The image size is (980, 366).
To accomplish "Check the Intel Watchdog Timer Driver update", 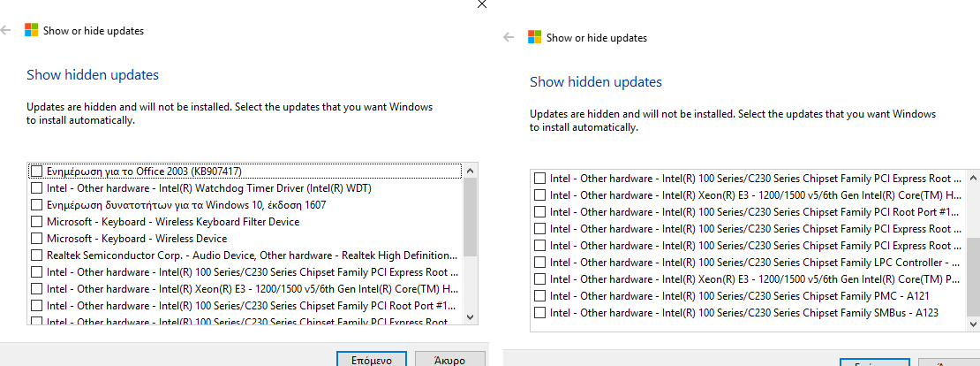I will [x=37, y=187].
